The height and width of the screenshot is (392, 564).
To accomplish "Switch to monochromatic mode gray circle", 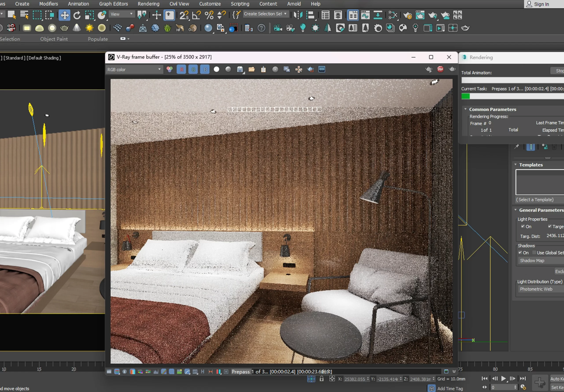I will (228, 70).
